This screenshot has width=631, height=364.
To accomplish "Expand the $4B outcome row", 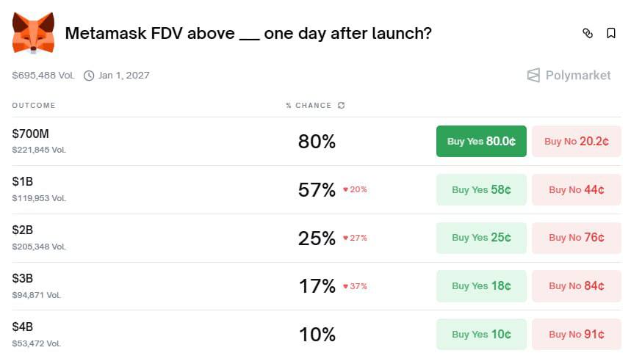I will point(23,327).
